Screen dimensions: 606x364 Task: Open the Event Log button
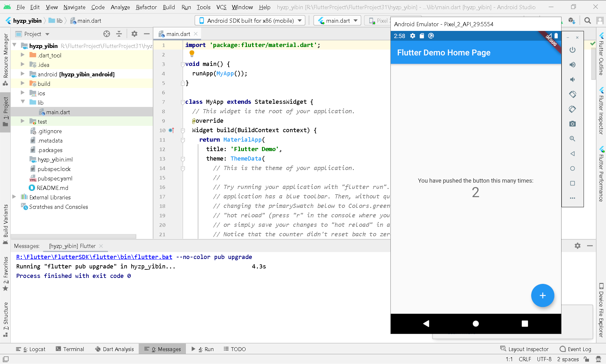pyautogui.click(x=575, y=349)
